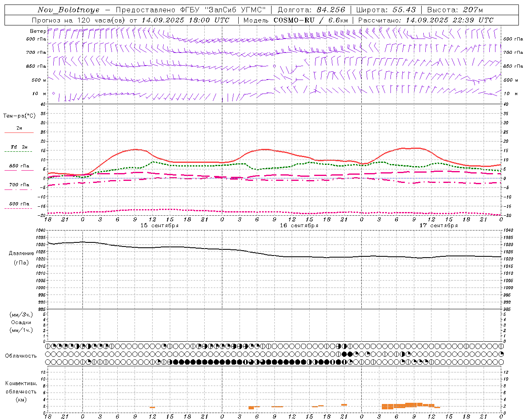Click orange convective bar at 21h on 16 сентября

(344, 405)
